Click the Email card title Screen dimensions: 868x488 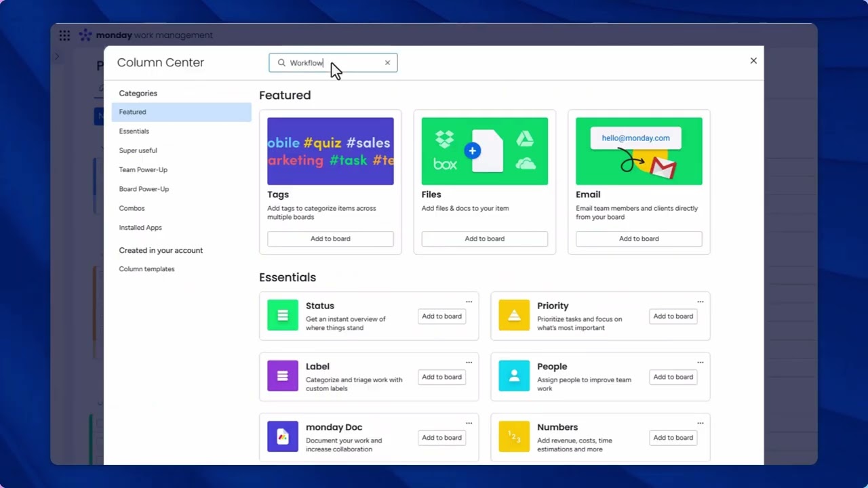click(588, 195)
